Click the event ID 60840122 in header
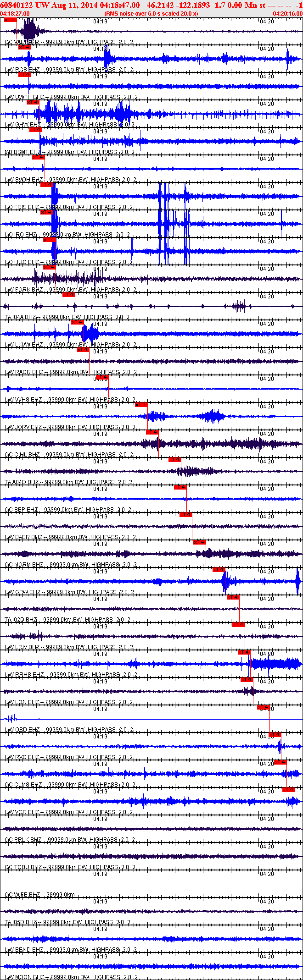This screenshot has width=303, height=980. 16,5
